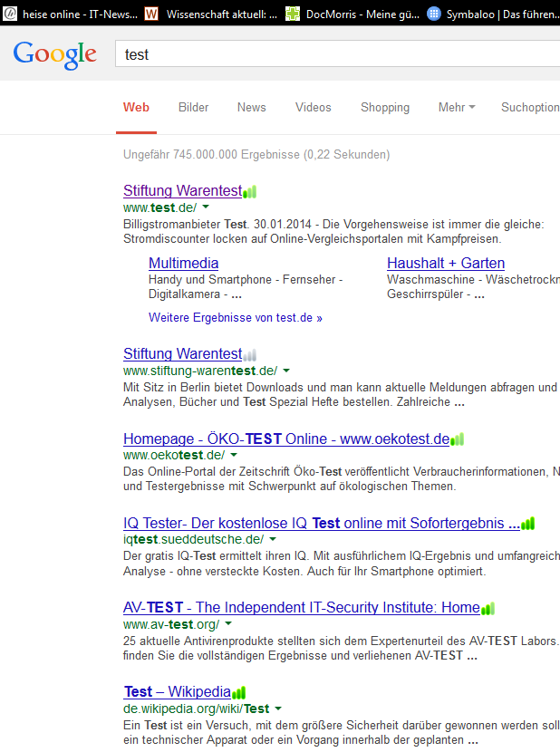Image resolution: width=560 pixels, height=752 pixels.
Task: Open the first Stiftung Warentest result link
Action: point(183,191)
